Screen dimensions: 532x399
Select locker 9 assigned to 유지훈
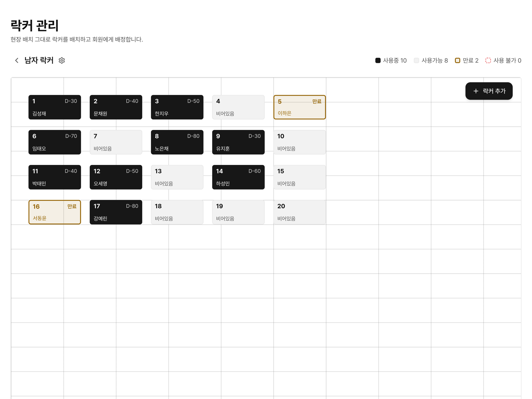pos(238,142)
